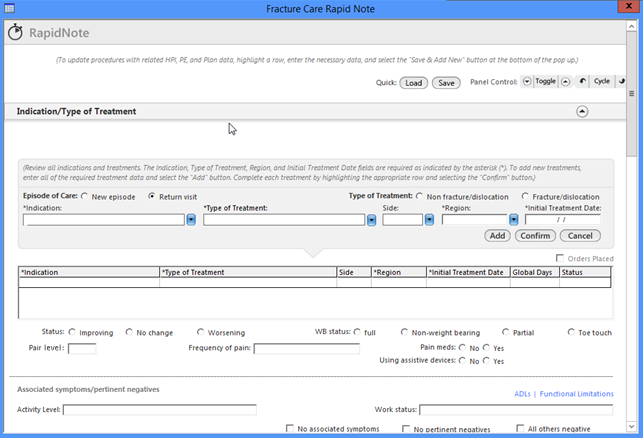Click the Work status input field

516,410
